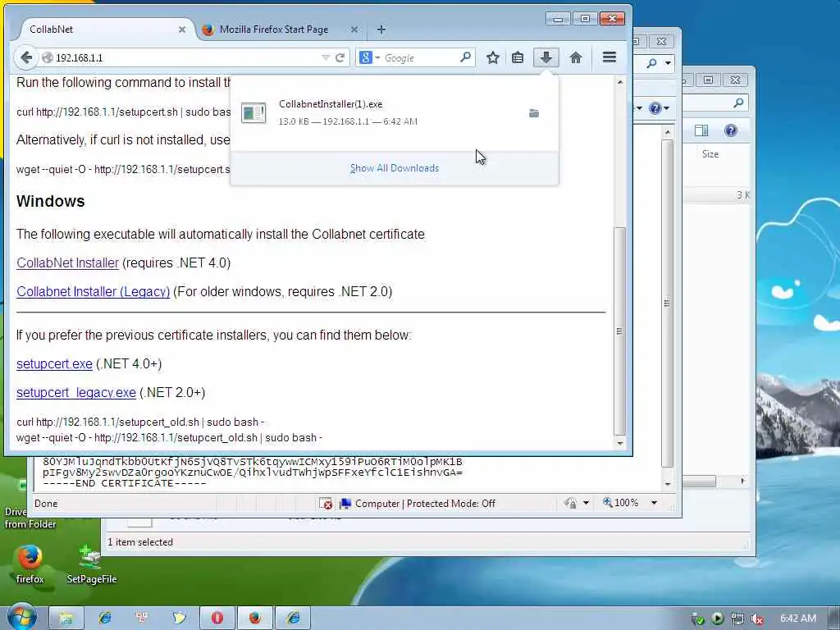Open zoom level dropdown in Internet Explorer
The width and height of the screenshot is (840, 630).
[x=654, y=503]
